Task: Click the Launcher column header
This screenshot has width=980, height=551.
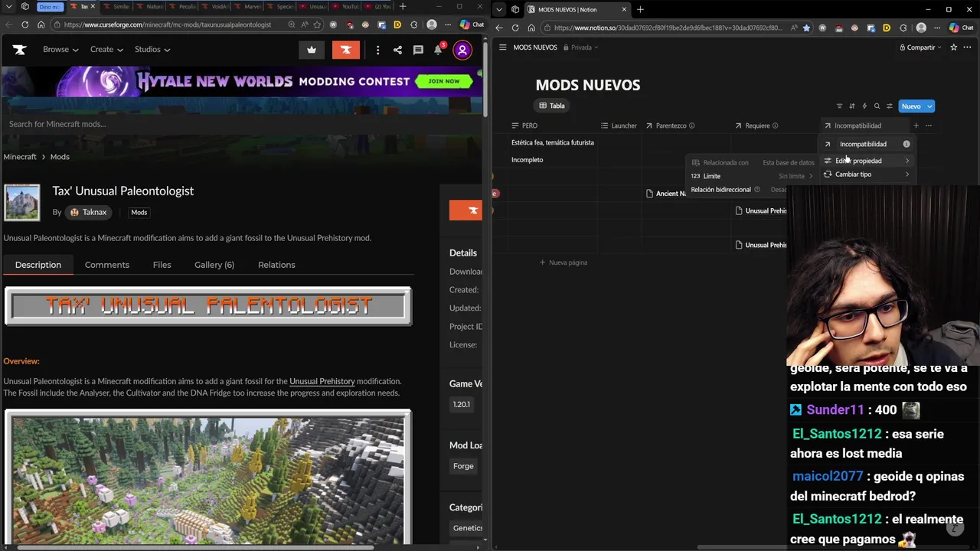Action: [x=619, y=126]
